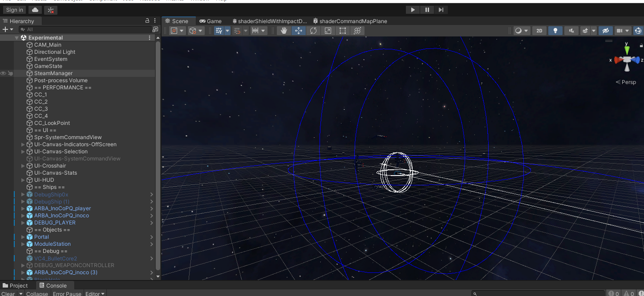
Task: Select the combined Transform tool
Action: [357, 31]
